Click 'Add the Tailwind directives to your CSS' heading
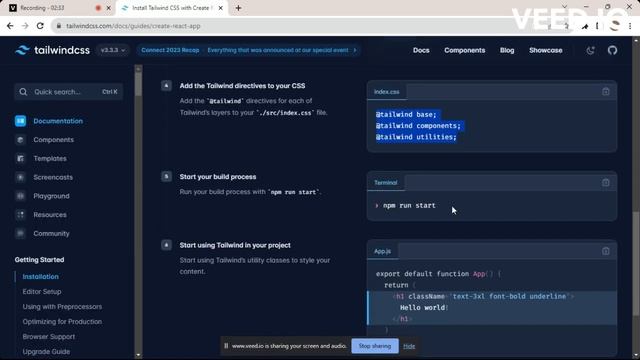 click(242, 86)
